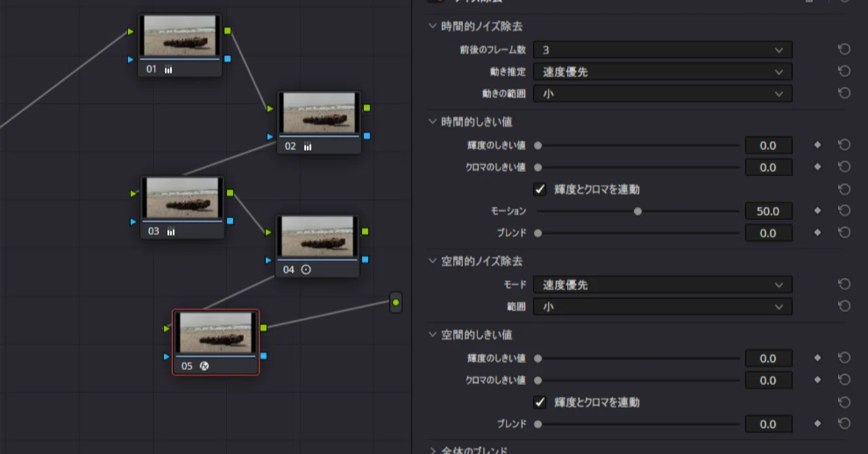This screenshot has height=454, width=868.
Task: Click the temporal クロマのしきい値 slider handle
Action: [x=538, y=167]
